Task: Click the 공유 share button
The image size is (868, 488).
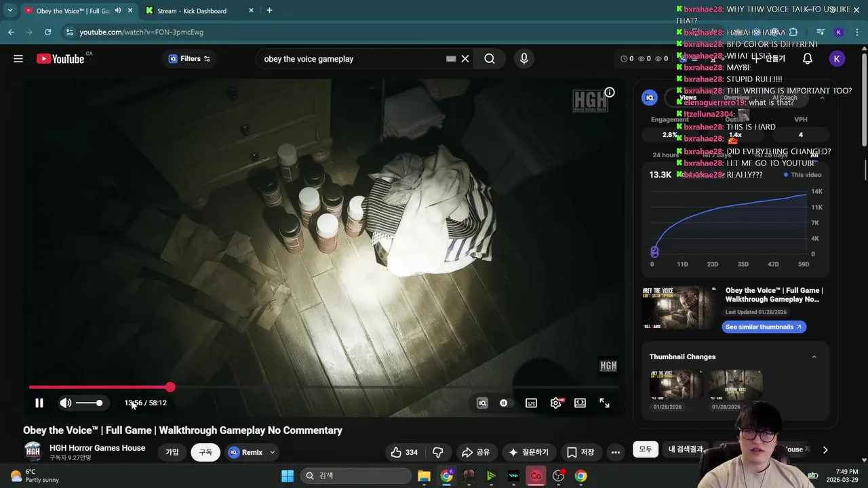Action: [x=475, y=452]
